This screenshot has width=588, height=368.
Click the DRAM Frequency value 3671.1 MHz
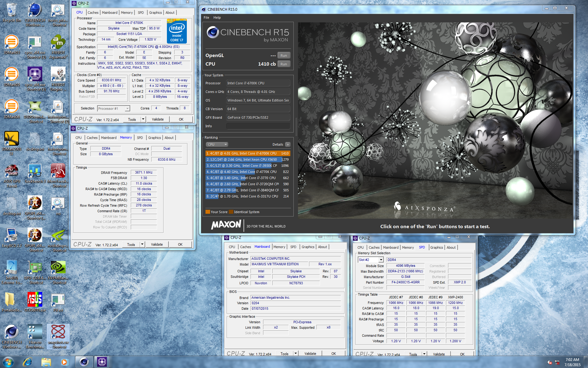pyautogui.click(x=144, y=173)
